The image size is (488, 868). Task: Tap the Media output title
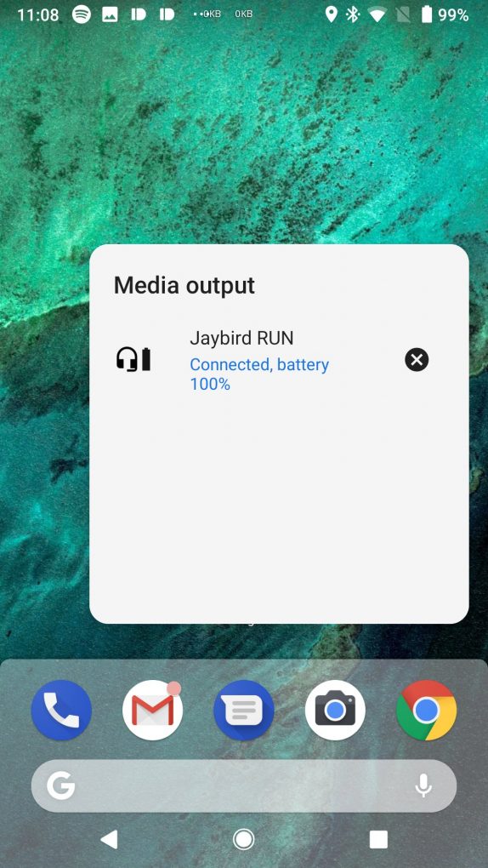pos(184,286)
